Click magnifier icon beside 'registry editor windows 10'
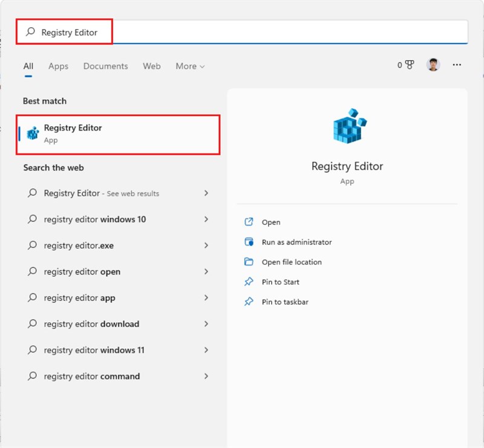The image size is (484, 448). click(x=32, y=219)
